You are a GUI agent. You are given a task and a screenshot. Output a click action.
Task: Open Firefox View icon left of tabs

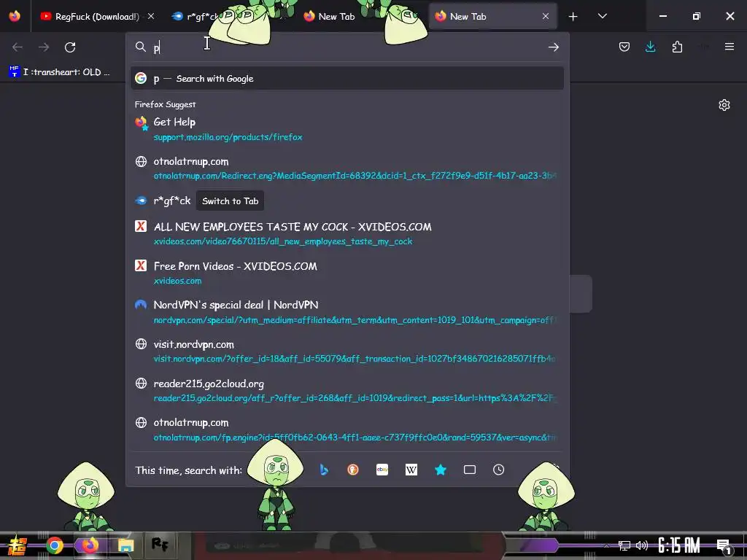tap(15, 16)
